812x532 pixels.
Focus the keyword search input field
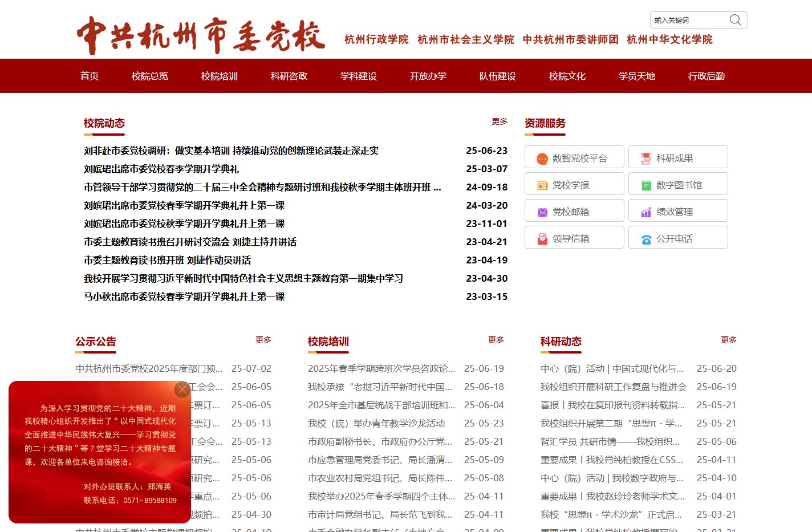(x=689, y=20)
